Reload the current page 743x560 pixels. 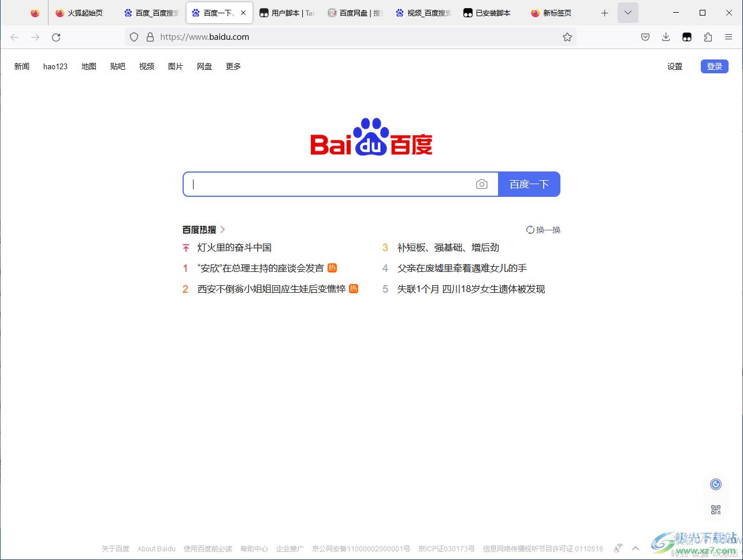coord(56,37)
